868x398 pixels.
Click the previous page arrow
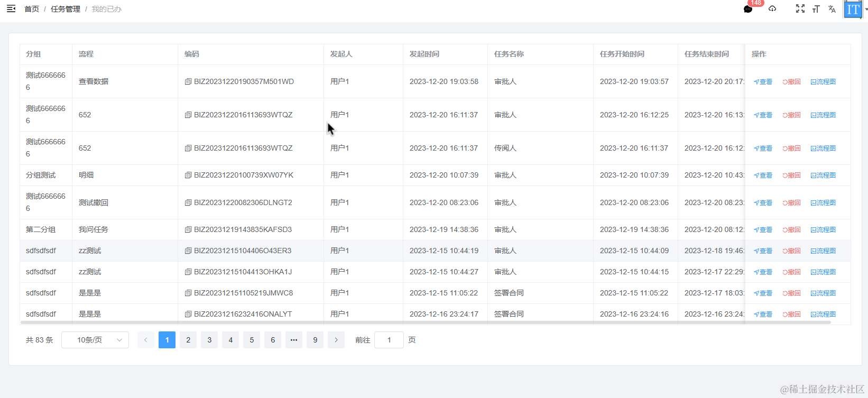146,340
